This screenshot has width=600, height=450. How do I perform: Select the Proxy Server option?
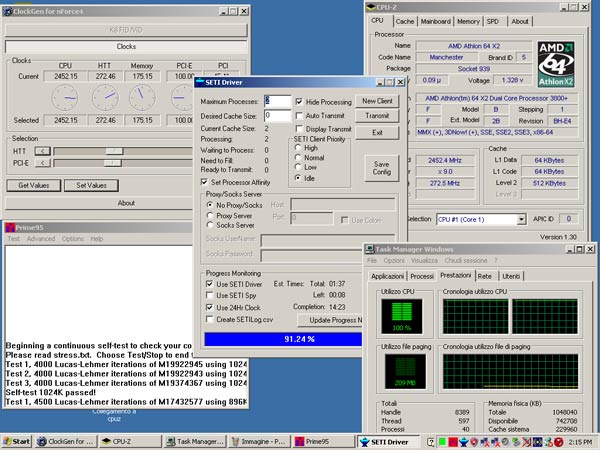click(210, 215)
